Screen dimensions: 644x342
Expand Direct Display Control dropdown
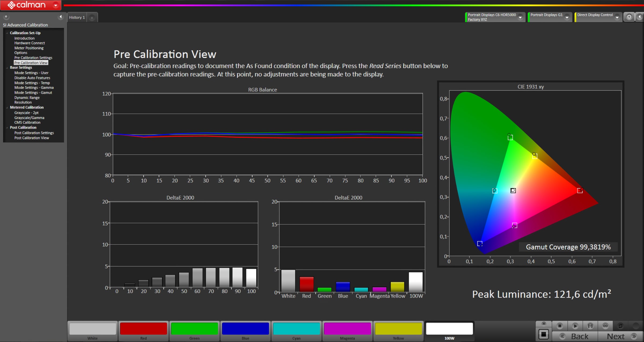(x=617, y=17)
